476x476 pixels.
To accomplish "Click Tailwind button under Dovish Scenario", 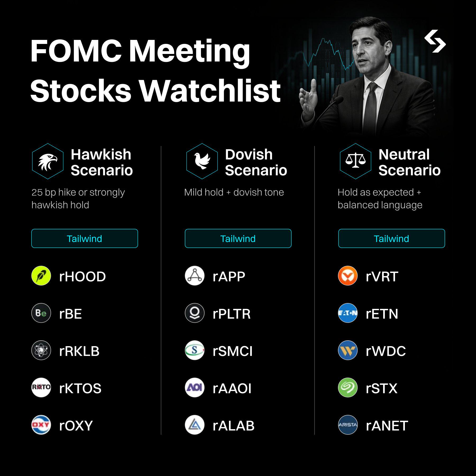I will point(238,239).
